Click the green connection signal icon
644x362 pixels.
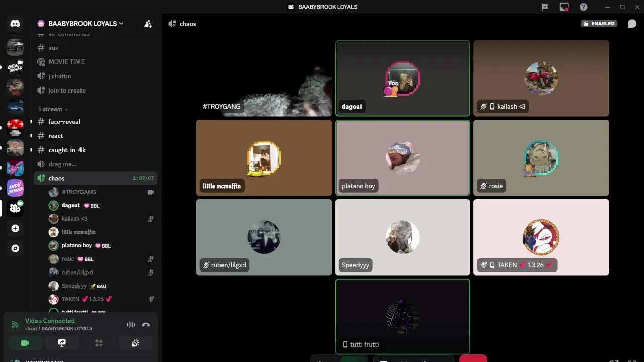[15, 324]
